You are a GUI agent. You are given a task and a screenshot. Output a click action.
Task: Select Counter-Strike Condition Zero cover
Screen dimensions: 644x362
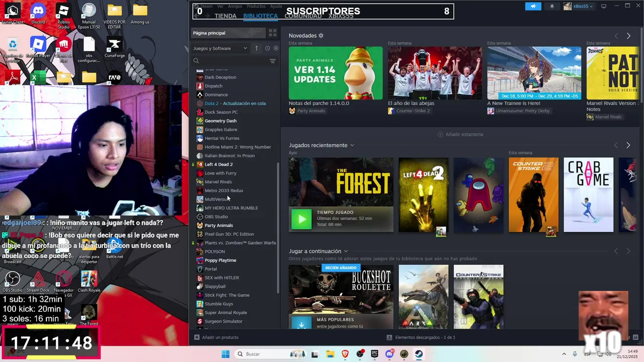pos(478,297)
